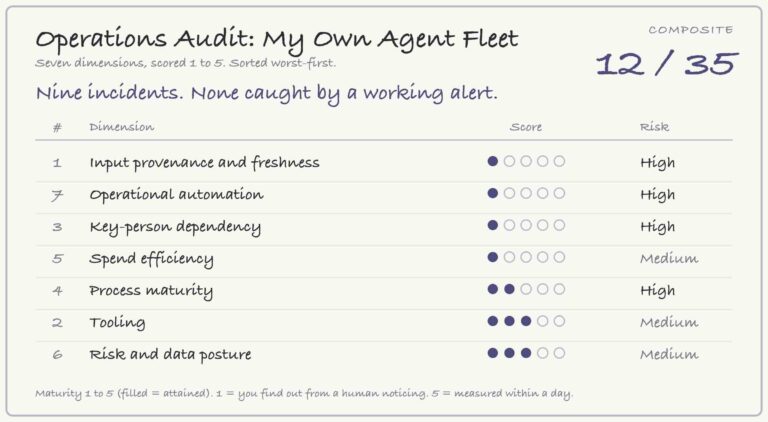Screen dimensions: 768x422
Task: Click the Dimension column header
Action: [x=121, y=127]
